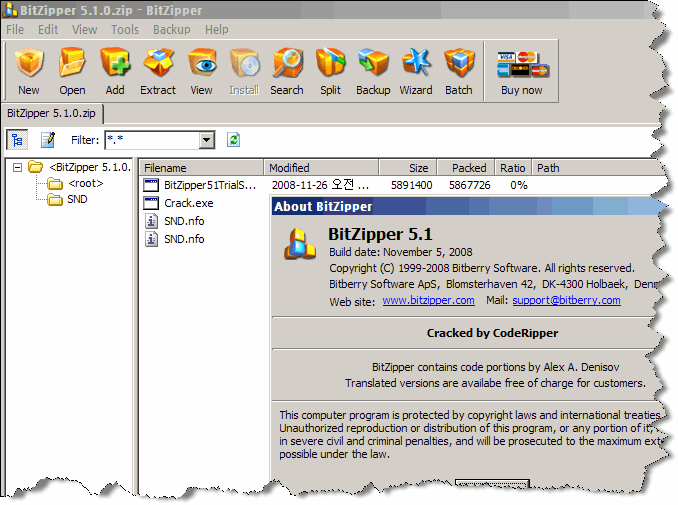Select the <BitZipper 5.1.0. tree root
This screenshot has width=678, height=505.
[90, 167]
